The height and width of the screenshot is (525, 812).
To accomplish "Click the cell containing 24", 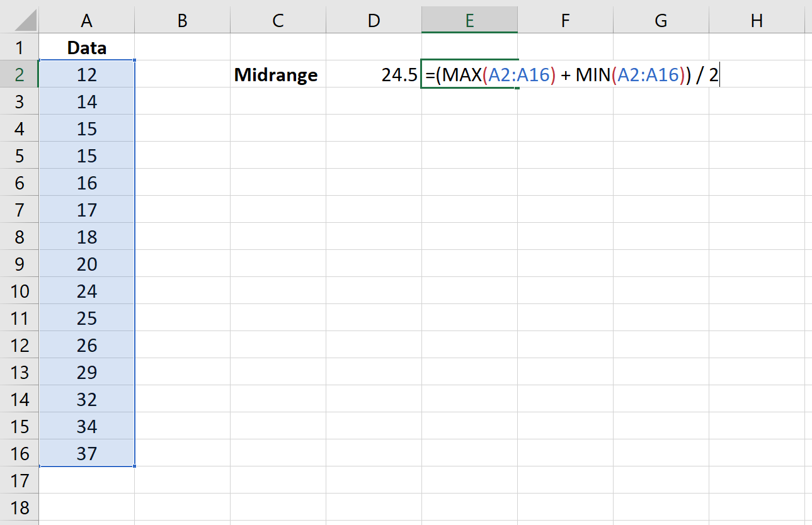I will (87, 291).
